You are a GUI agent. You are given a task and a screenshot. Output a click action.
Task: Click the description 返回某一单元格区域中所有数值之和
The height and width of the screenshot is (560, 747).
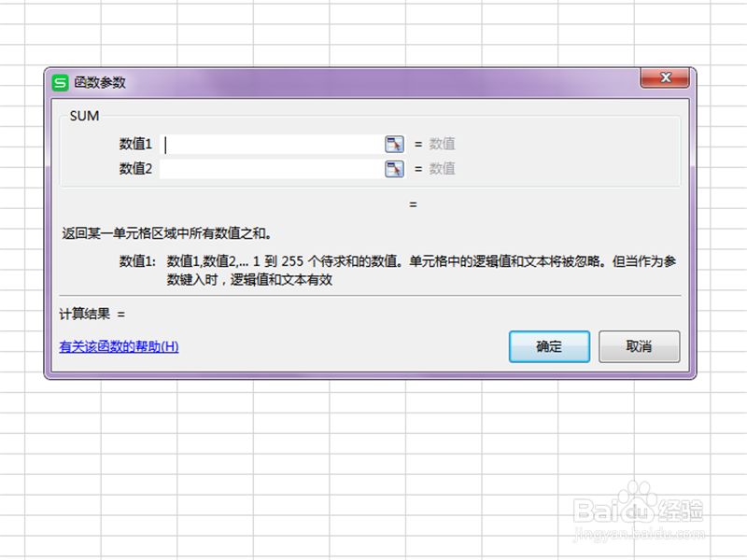[x=167, y=233]
